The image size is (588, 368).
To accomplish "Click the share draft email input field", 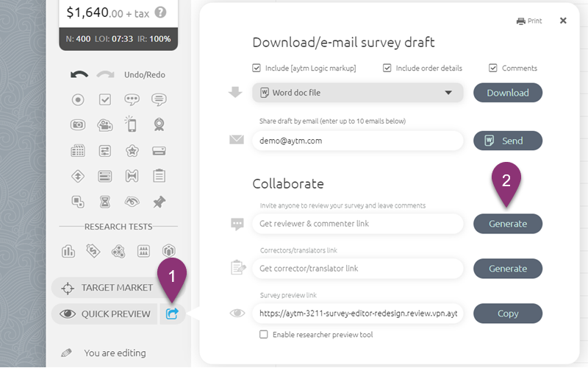I will (x=357, y=141).
